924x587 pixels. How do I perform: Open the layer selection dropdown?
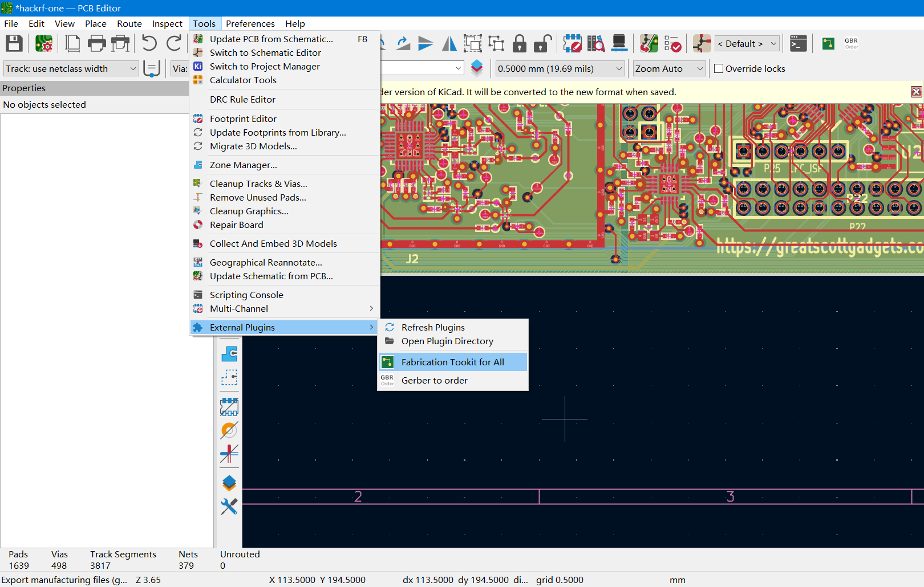coord(422,68)
